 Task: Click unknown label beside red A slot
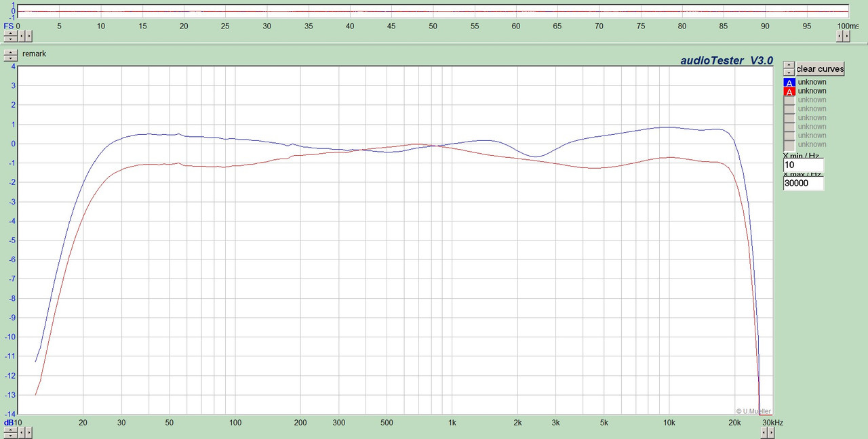(x=812, y=91)
